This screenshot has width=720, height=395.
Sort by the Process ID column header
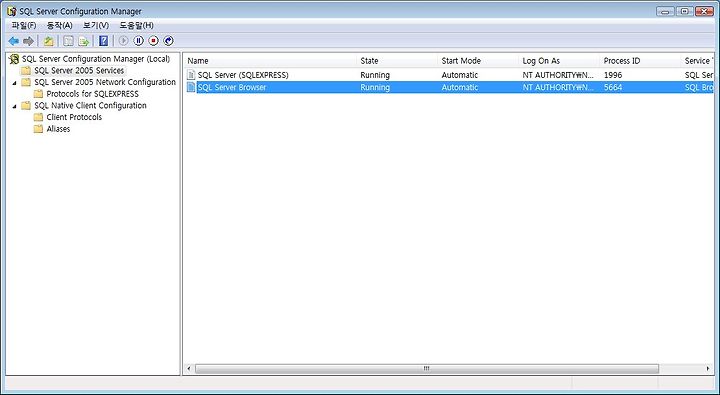pyautogui.click(x=640, y=61)
